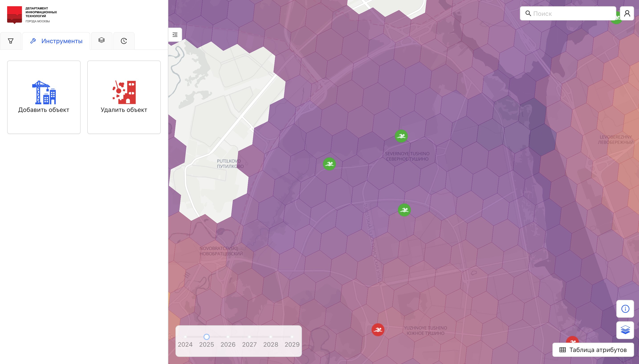The height and width of the screenshot is (364, 639).
Task: Toggle the 3D buildings layer icon
Action: tap(625, 330)
